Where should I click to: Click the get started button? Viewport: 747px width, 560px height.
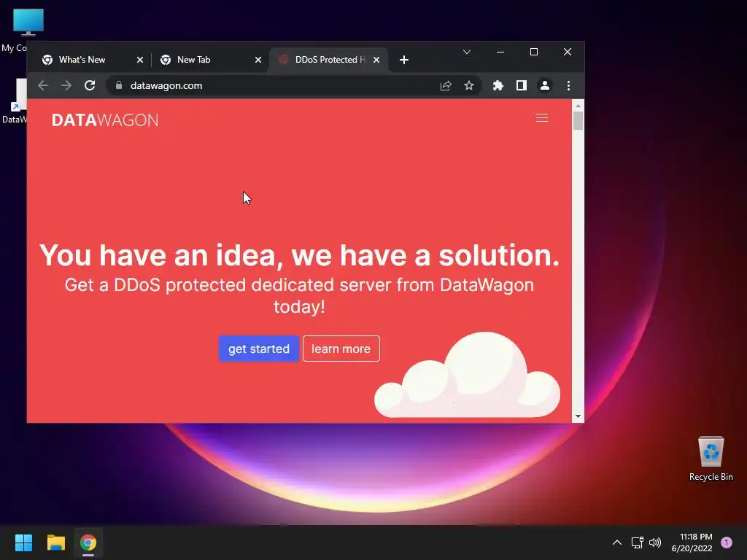click(x=259, y=349)
